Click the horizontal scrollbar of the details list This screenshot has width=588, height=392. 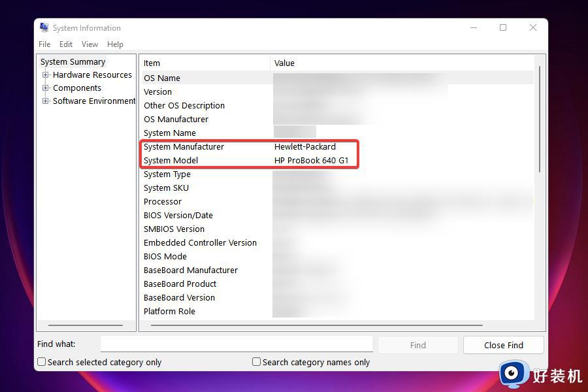[x=316, y=325]
